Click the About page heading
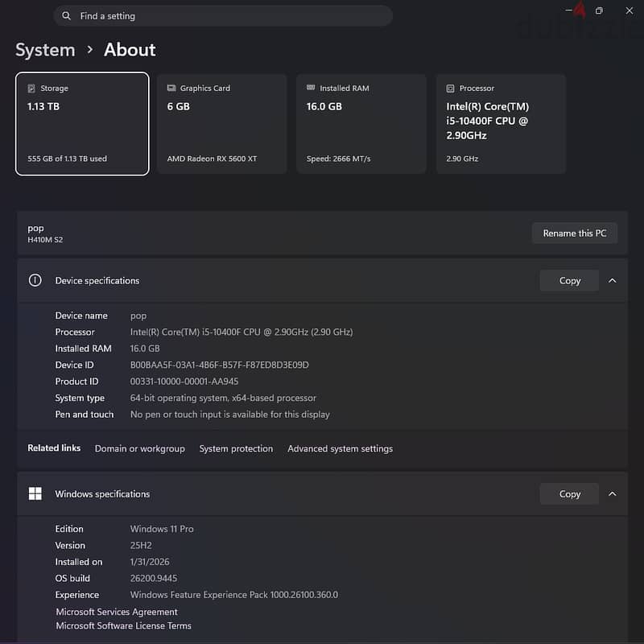644x644 pixels. coord(130,50)
